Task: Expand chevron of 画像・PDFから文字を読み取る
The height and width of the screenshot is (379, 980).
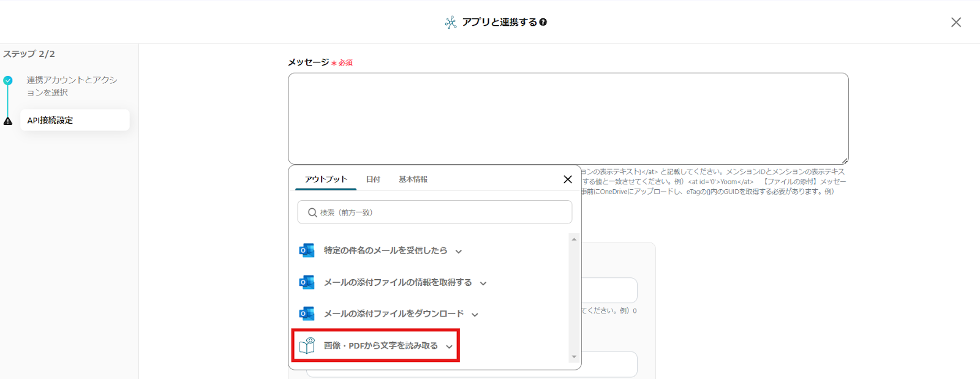Action: point(449,347)
